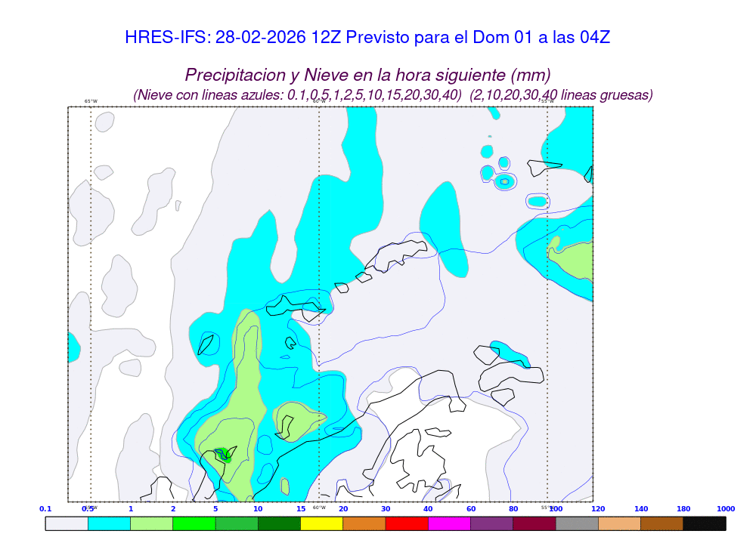Click the cyan 0.5–1 mm legend swatch

(x=109, y=523)
